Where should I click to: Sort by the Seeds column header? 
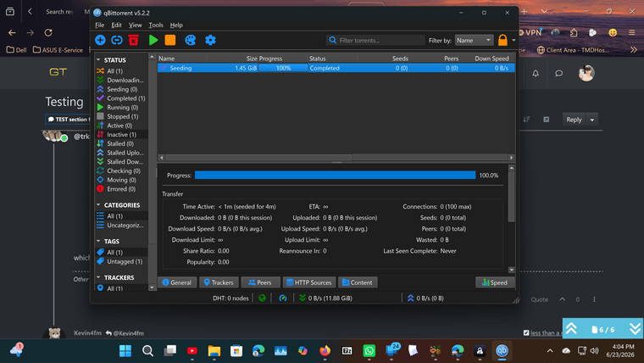pos(384,59)
